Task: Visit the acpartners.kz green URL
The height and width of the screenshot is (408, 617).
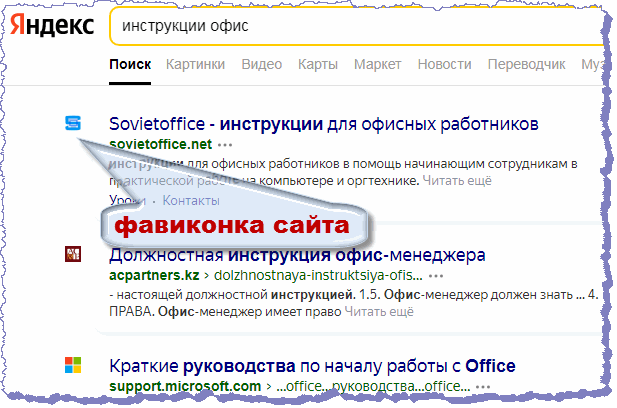Action: click(x=154, y=275)
